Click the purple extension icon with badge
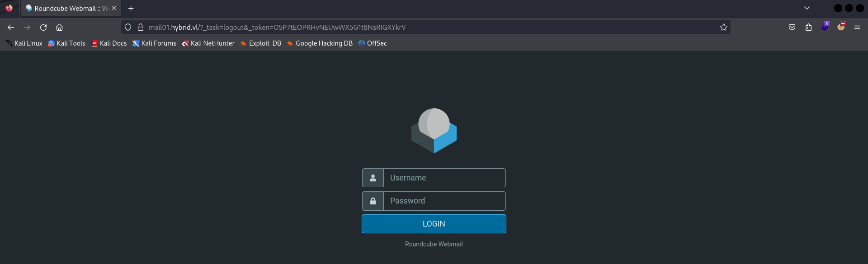 (x=825, y=27)
